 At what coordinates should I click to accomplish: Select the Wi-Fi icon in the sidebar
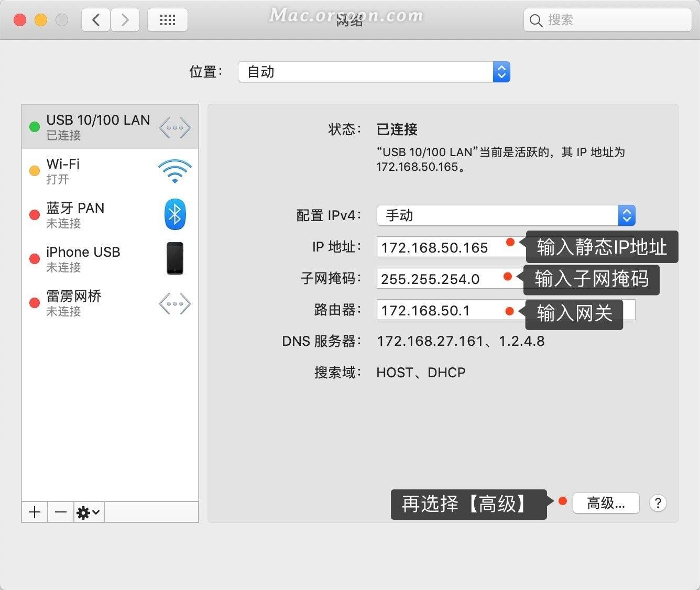pos(174,171)
